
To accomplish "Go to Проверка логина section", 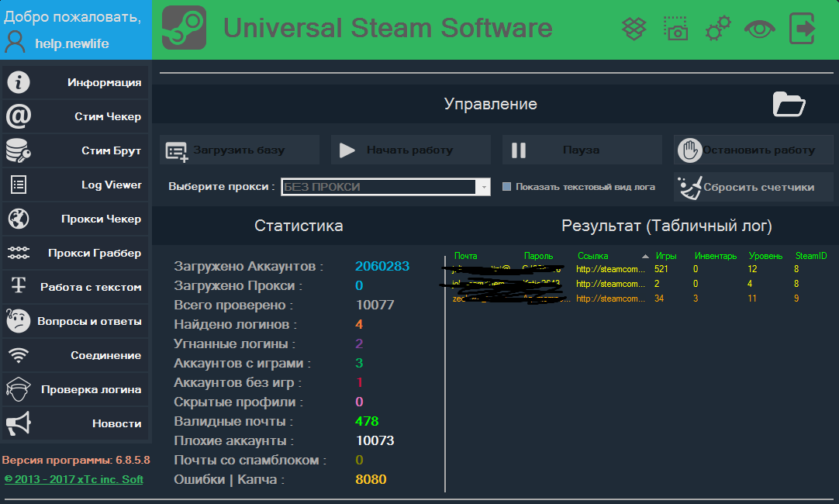I will tap(75, 389).
